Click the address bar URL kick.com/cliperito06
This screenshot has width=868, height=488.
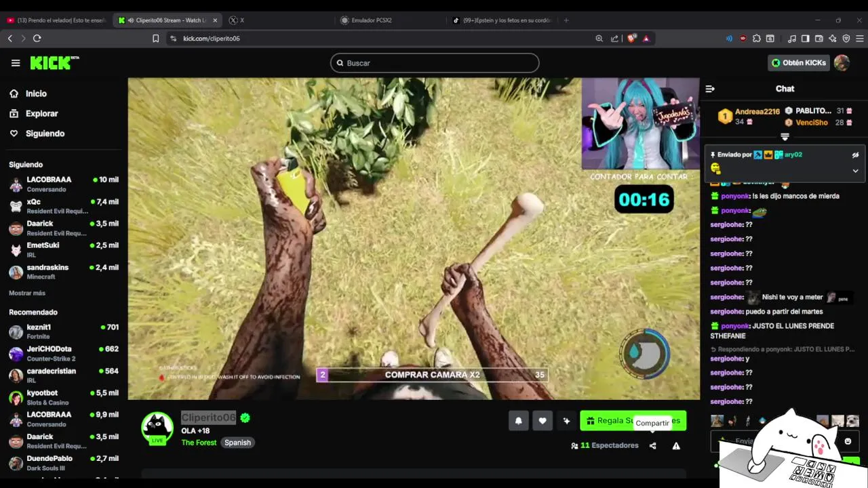tap(212, 39)
